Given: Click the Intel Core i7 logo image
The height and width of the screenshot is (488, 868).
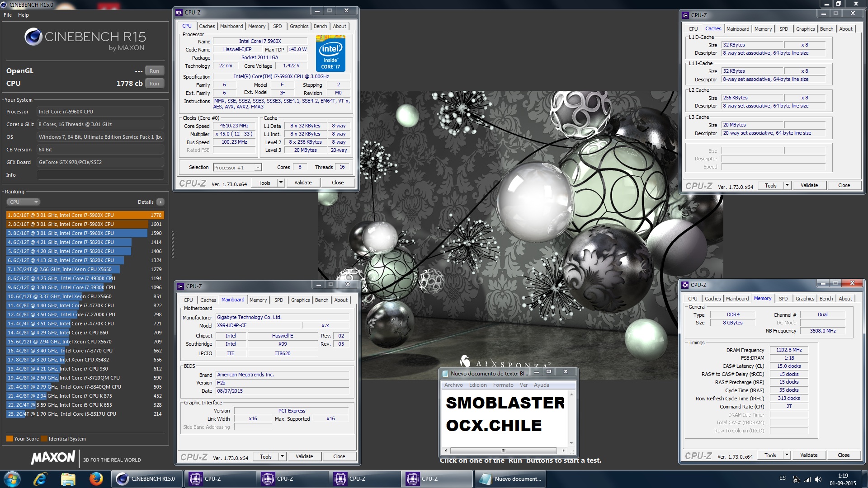Looking at the screenshot, I should click(330, 54).
